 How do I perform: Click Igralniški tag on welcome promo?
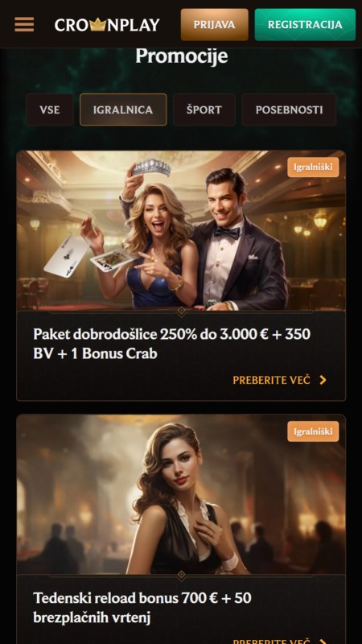tap(313, 167)
